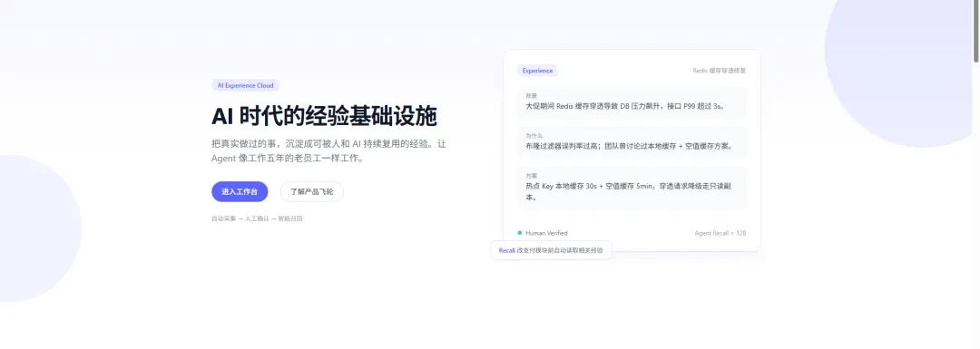This screenshot has width=980, height=349.
Task: Click the AI Experience Cloud badge
Action: 245,85
